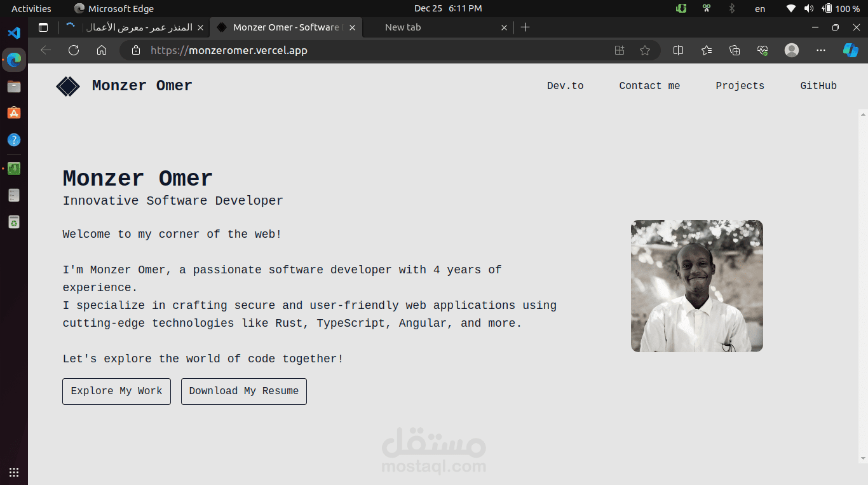Click the Download My Resume button
The height and width of the screenshot is (485, 868).
click(x=244, y=391)
